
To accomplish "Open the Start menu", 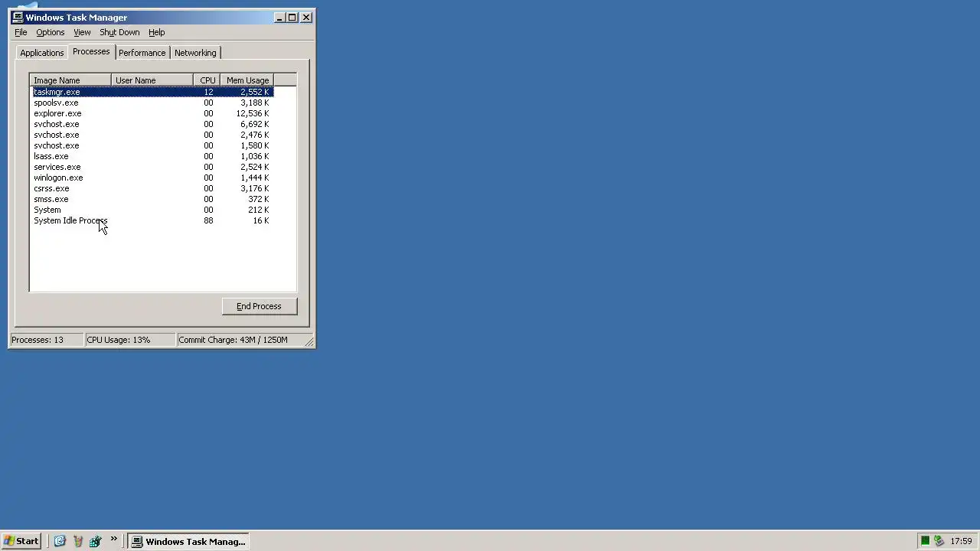I will pyautogui.click(x=21, y=541).
